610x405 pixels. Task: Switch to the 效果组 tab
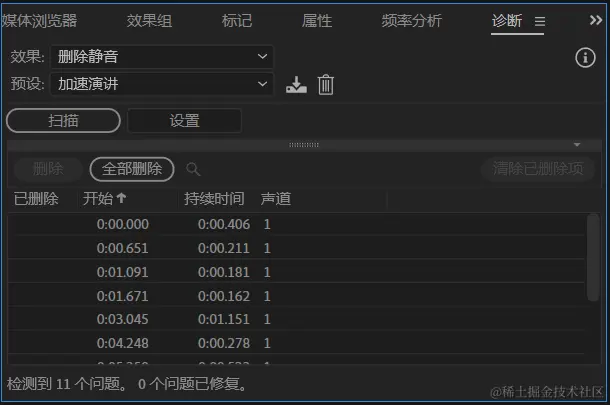(149, 21)
